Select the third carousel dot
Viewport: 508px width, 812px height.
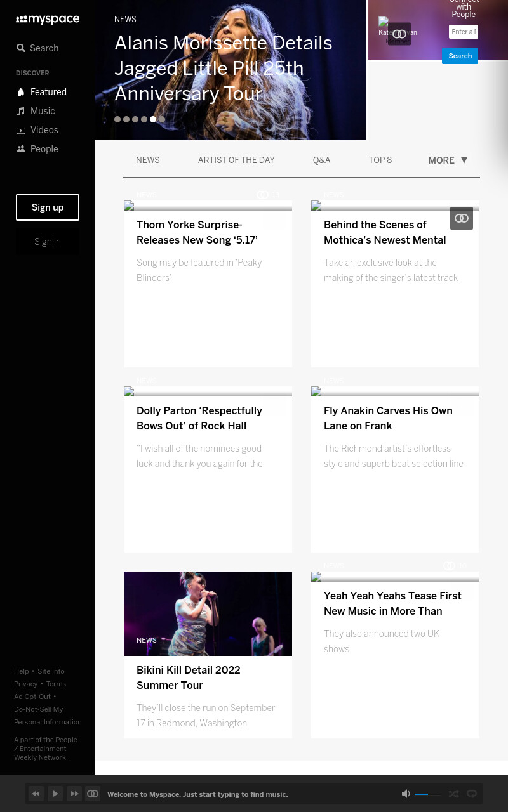(x=135, y=119)
